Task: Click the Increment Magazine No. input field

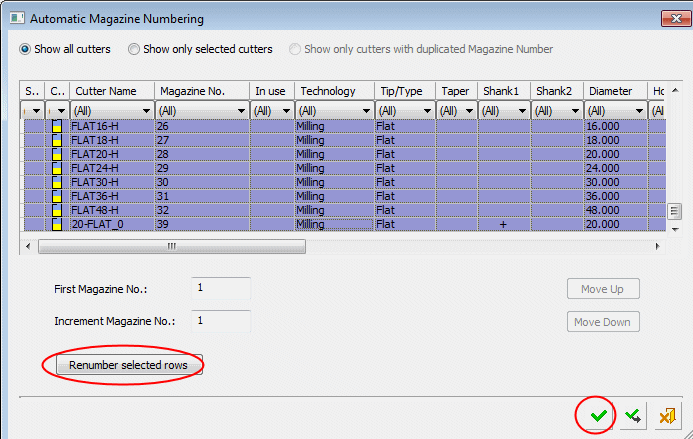Action: [220, 321]
